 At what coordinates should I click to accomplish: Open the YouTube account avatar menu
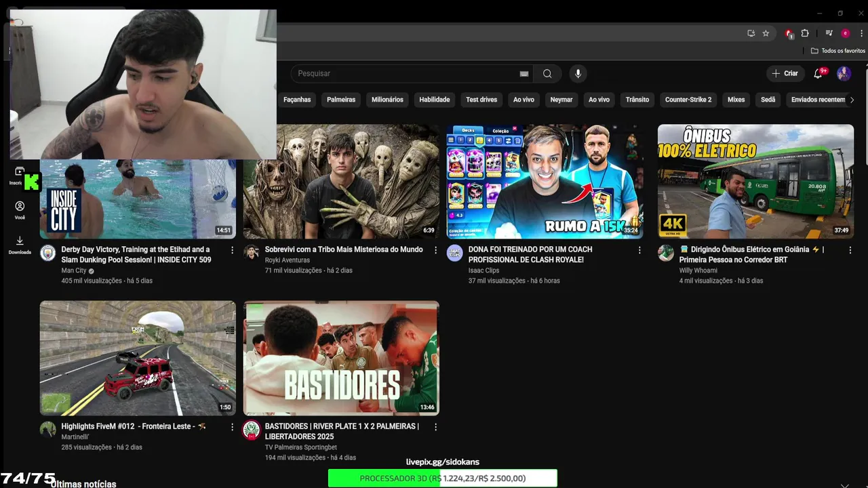pos(844,73)
